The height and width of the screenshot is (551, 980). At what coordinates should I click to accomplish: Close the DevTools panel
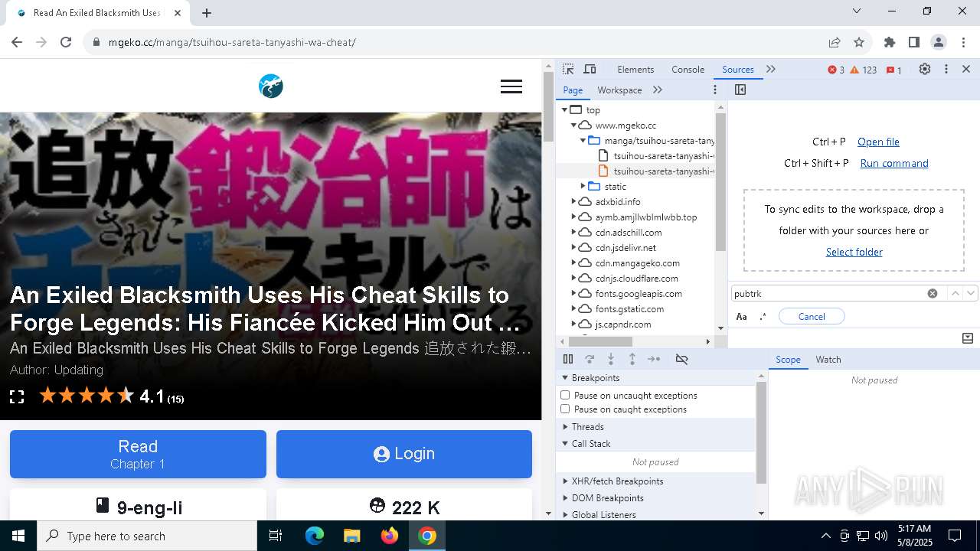(966, 69)
